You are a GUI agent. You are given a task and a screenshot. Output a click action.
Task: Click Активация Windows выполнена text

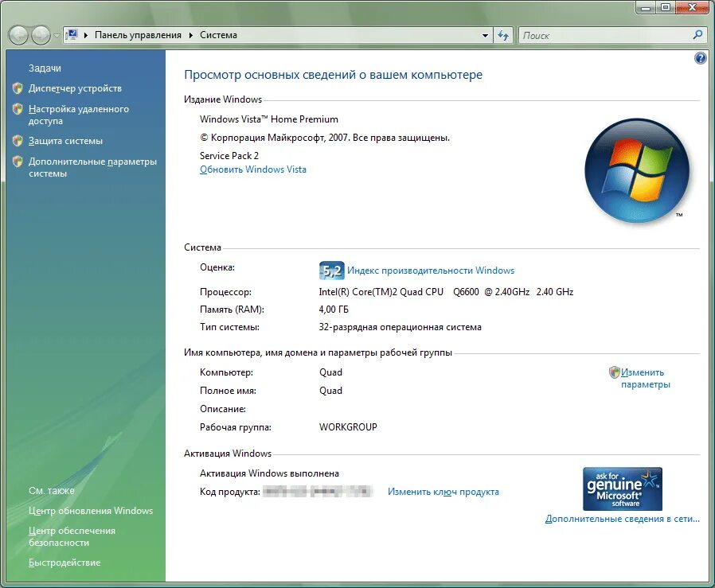click(269, 473)
